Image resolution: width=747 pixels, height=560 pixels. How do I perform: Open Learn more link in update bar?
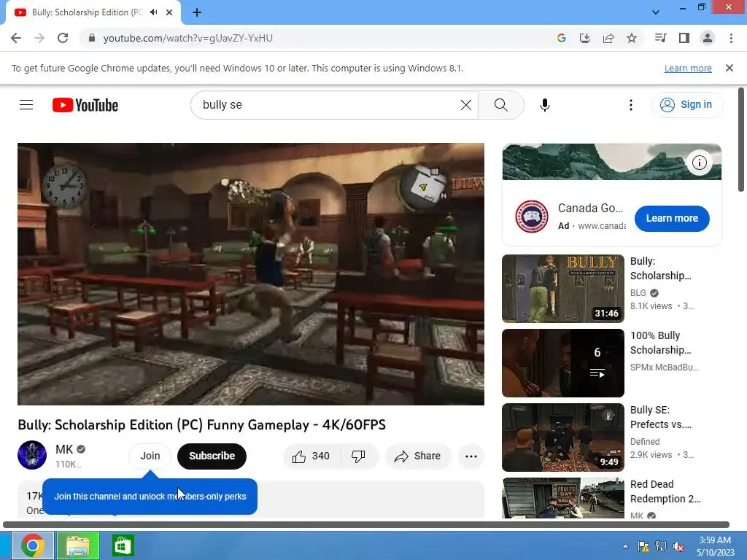(x=688, y=68)
